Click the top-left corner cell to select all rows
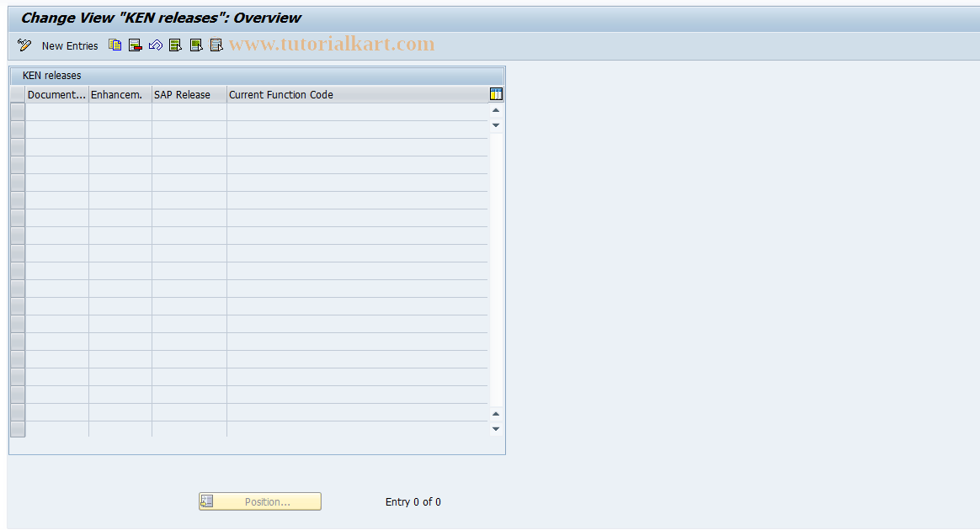 click(x=17, y=94)
